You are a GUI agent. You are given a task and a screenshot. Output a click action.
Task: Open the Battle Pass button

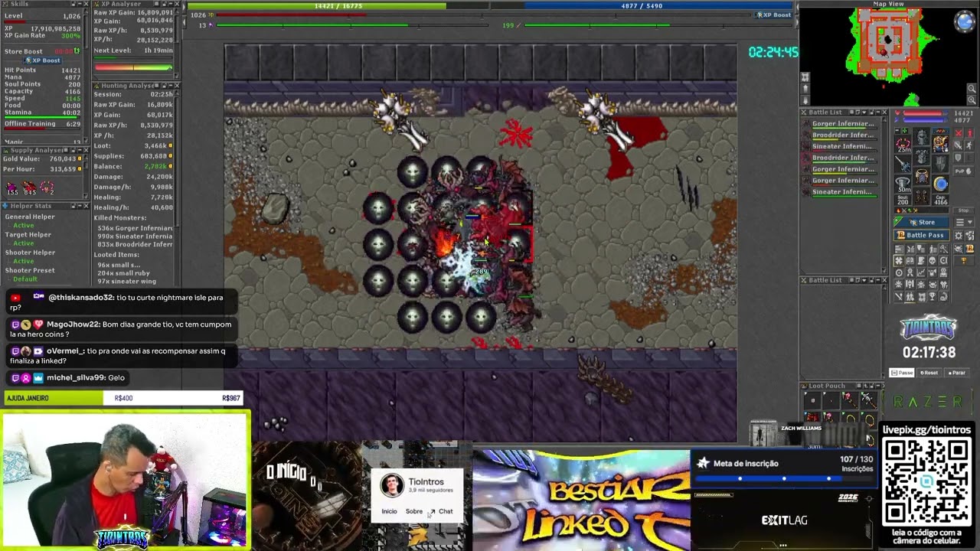[922, 235]
